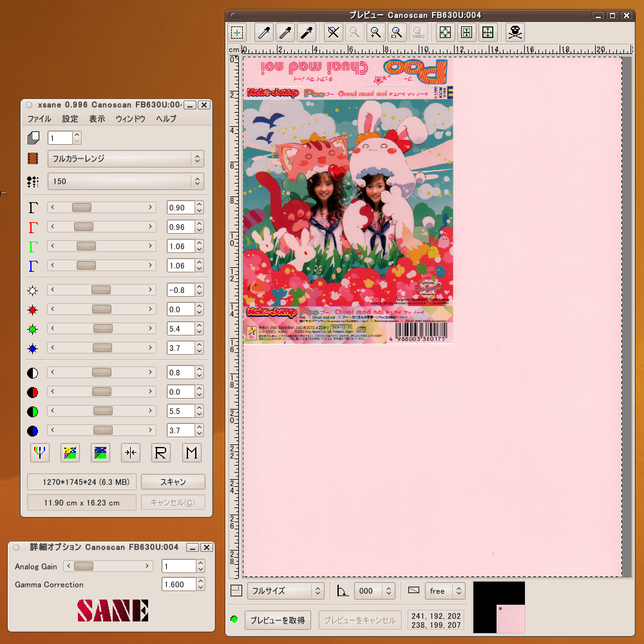Click the brightness slider showing -0.8
This screenshot has width=644, height=644.
102,290
